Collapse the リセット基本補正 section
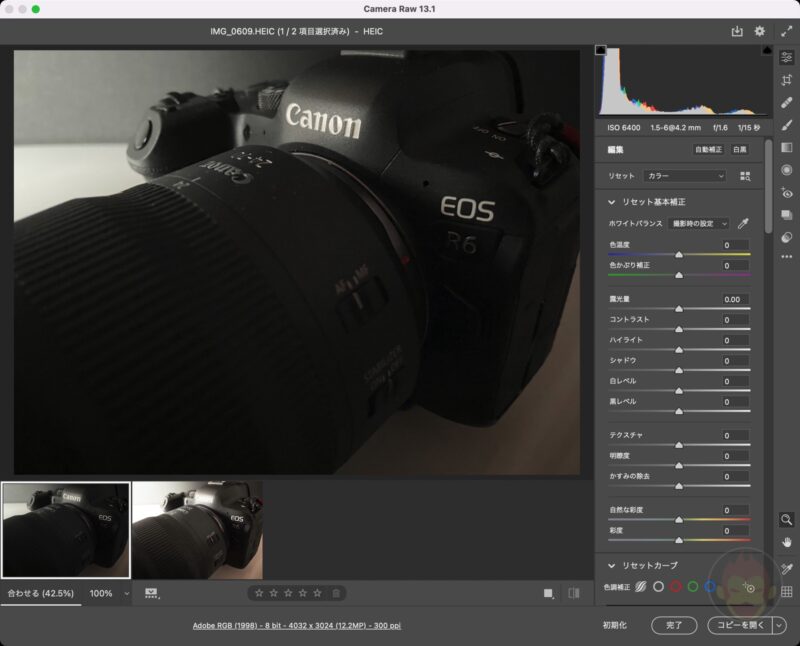This screenshot has width=800, height=646. pos(611,202)
